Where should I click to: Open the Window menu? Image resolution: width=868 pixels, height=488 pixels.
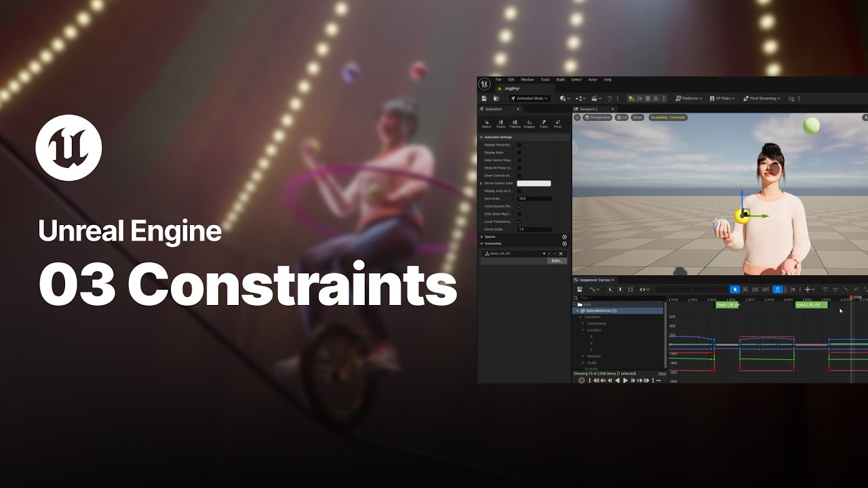(527, 79)
